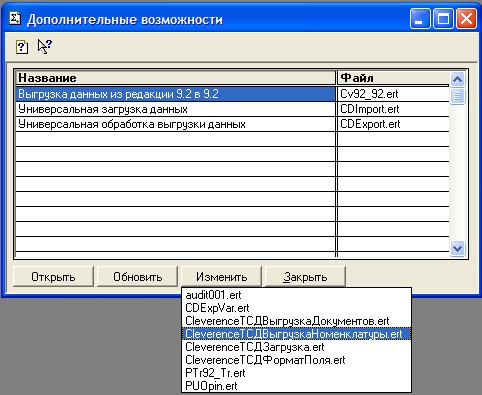Click the help description icon in toolbar

[x=22, y=47]
